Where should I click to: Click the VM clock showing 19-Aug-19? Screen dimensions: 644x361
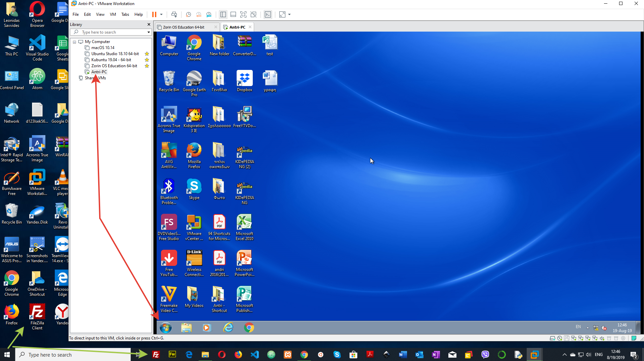(622, 328)
